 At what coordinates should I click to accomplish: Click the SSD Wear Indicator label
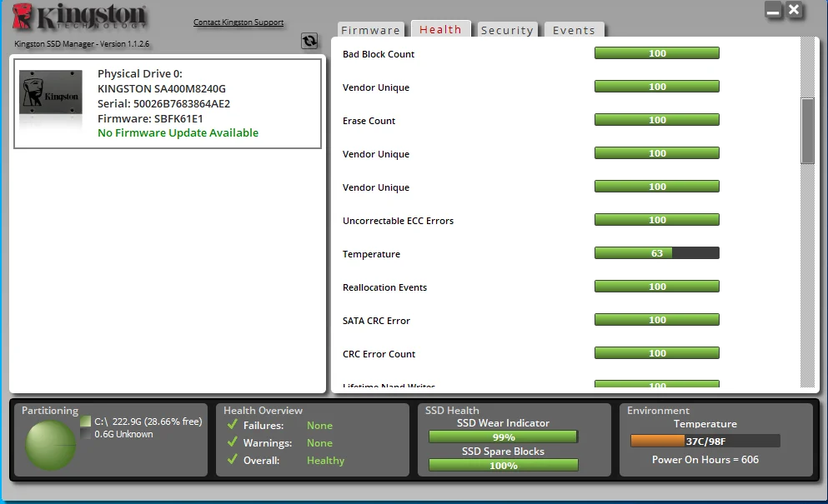[503, 422]
